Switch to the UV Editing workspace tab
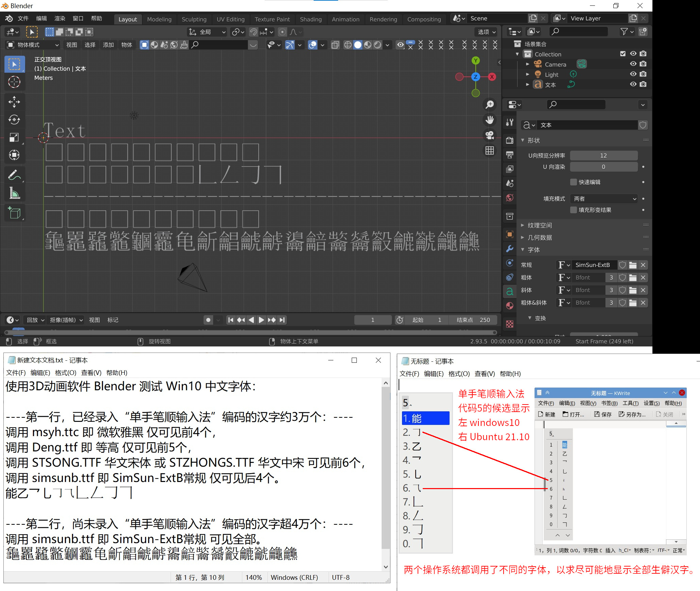The width and height of the screenshot is (700, 591). click(x=230, y=19)
